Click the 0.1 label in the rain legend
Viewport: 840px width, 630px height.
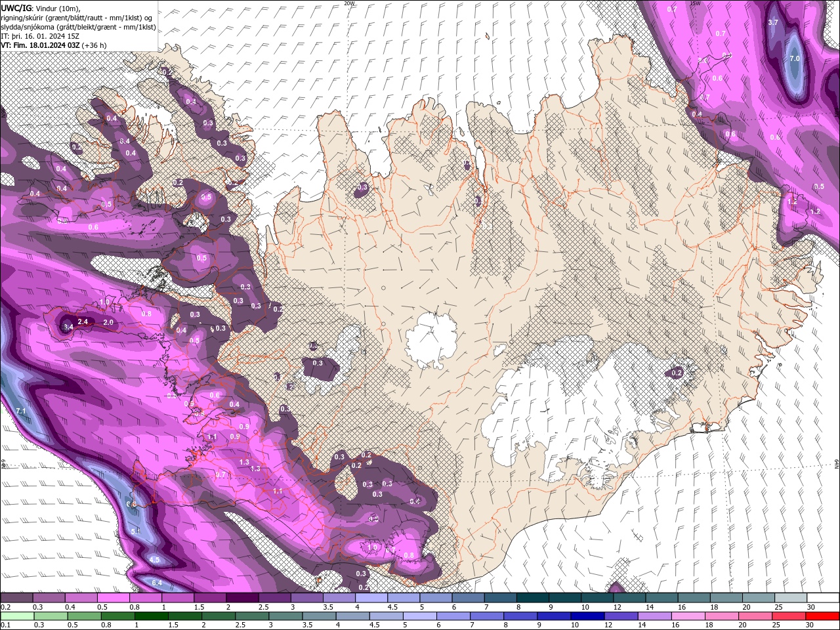[5, 625]
